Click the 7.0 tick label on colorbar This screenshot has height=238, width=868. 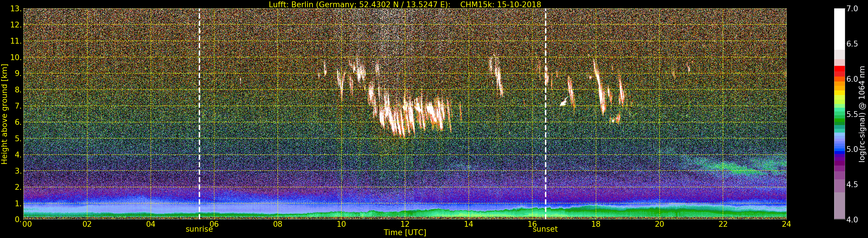tap(852, 9)
